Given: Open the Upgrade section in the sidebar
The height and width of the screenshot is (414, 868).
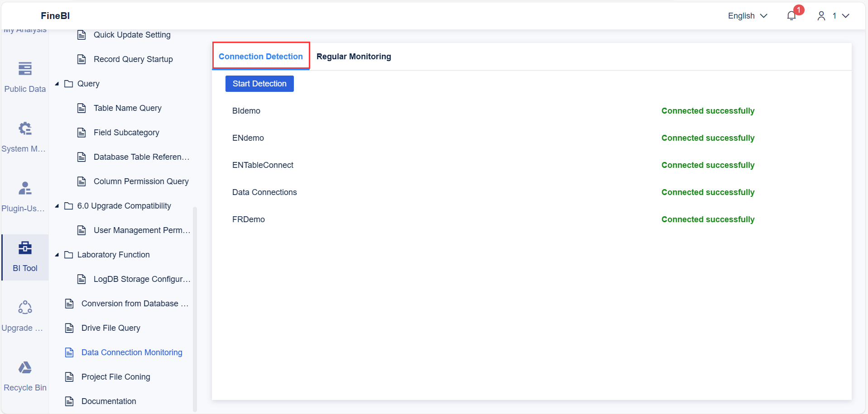Looking at the screenshot, I should [25, 314].
